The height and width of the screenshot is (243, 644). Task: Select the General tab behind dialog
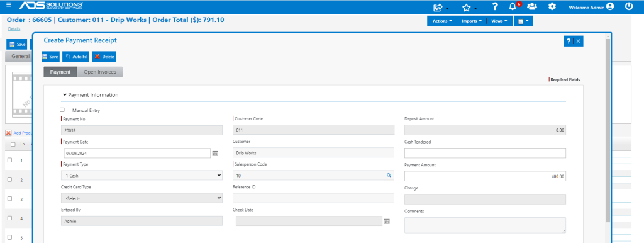(19, 56)
